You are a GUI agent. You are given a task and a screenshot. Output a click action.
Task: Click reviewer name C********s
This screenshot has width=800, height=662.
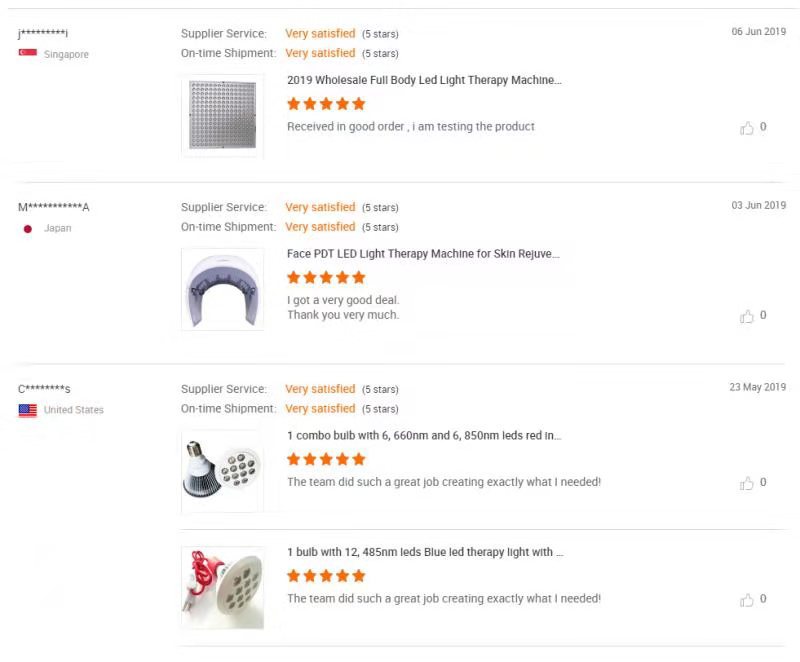(44, 389)
